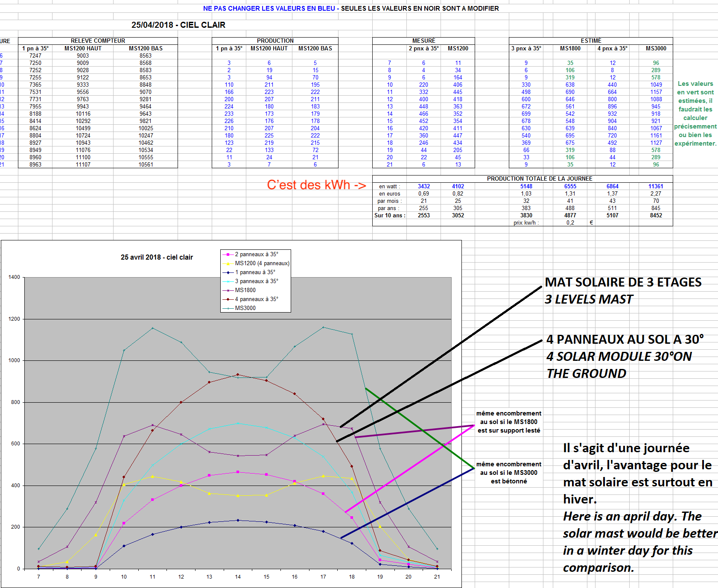Click the "MAT SOLAIRE DE 3 ETAGES" text box

click(x=623, y=291)
